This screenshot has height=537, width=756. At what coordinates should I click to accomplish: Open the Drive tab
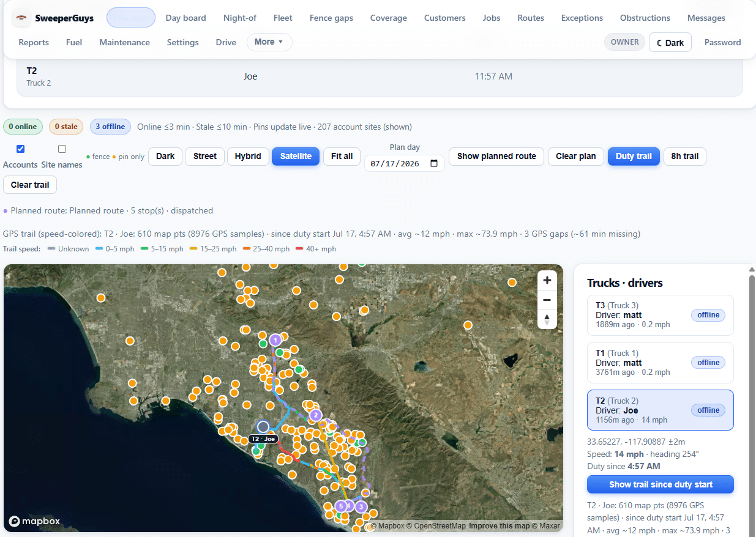coord(226,42)
